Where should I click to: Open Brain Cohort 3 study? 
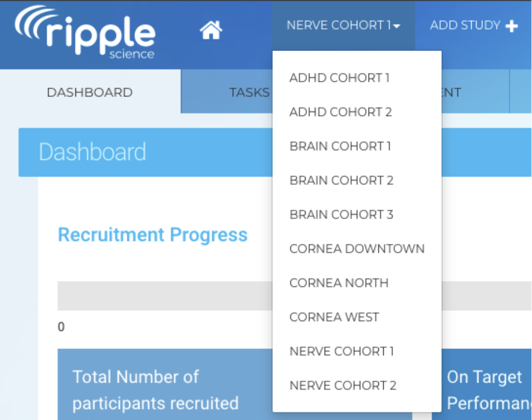click(341, 215)
